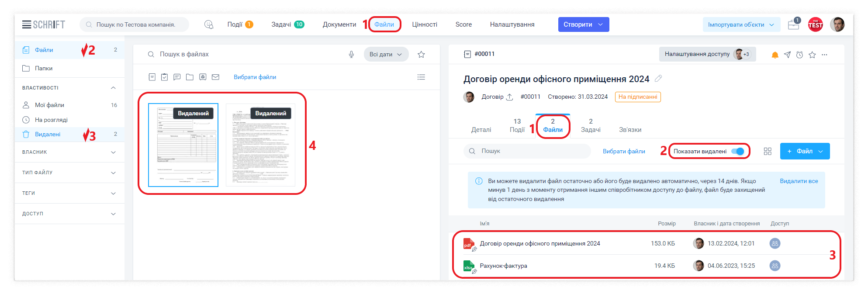Select 'Видалені' in the left sidebar
Viewport: 868px width, 294px height.
pyautogui.click(x=48, y=134)
